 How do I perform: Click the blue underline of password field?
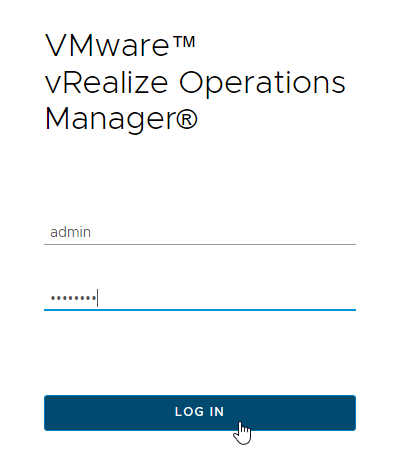point(200,310)
